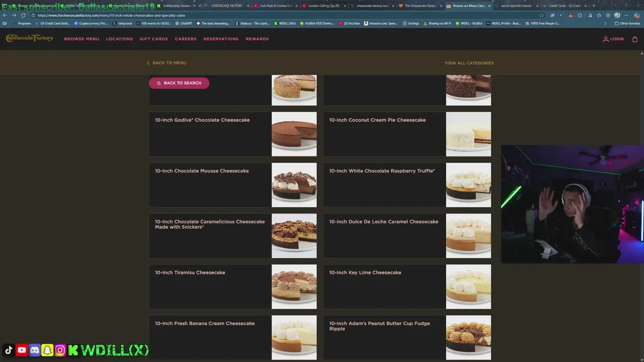Switch to world marriott orlando tab
This screenshot has height=362, width=644.
516,6
